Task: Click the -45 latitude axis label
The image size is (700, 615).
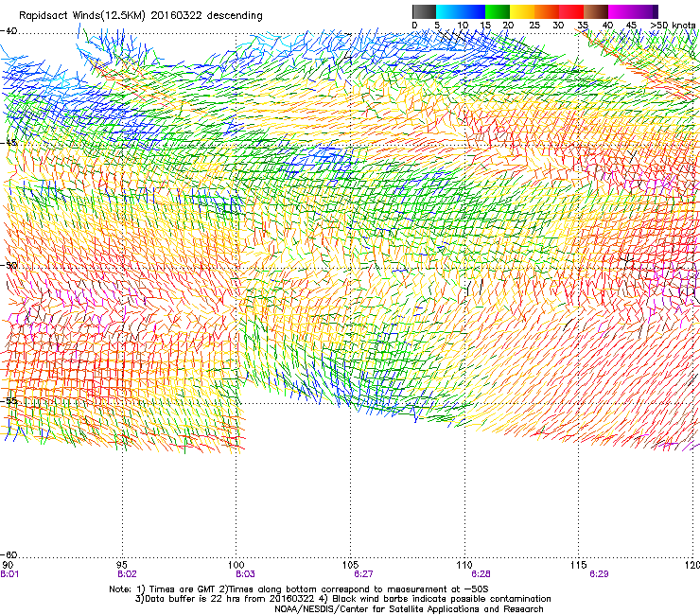Action: (9, 143)
